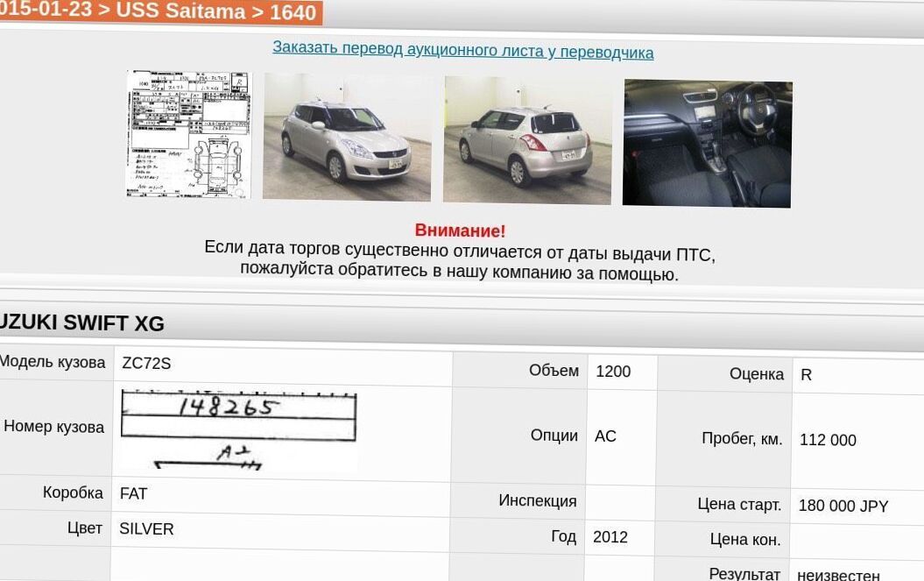Screen dimensions: 924x581
Task: Open the auction sheet translation order link
Action: point(463,50)
